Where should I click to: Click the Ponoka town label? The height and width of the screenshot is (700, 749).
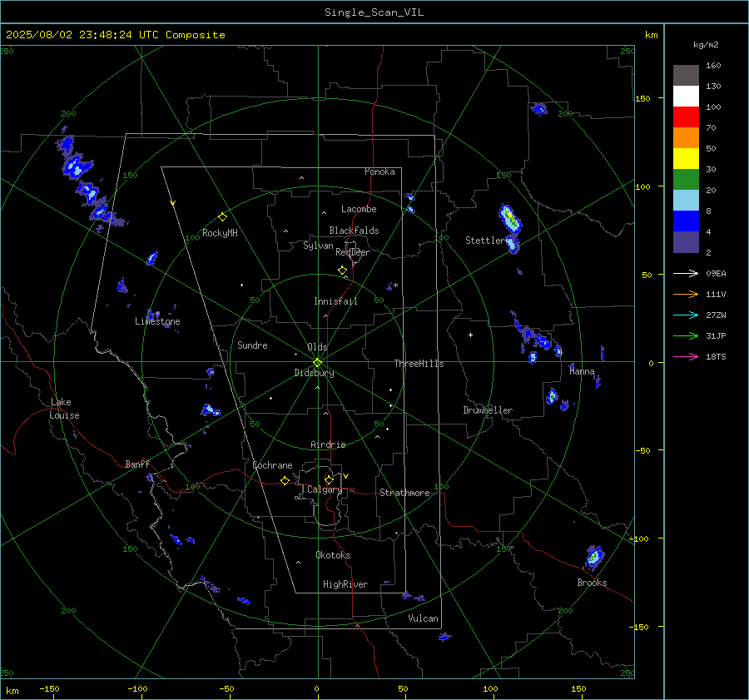(379, 171)
